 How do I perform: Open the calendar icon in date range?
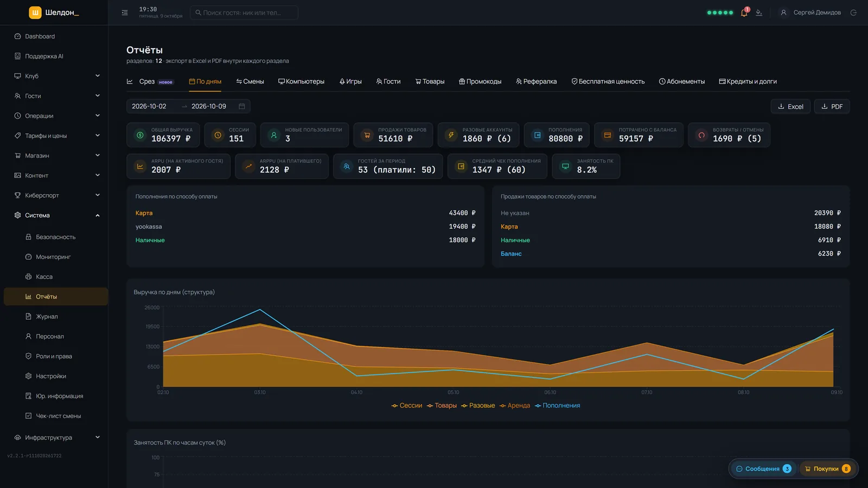point(242,106)
